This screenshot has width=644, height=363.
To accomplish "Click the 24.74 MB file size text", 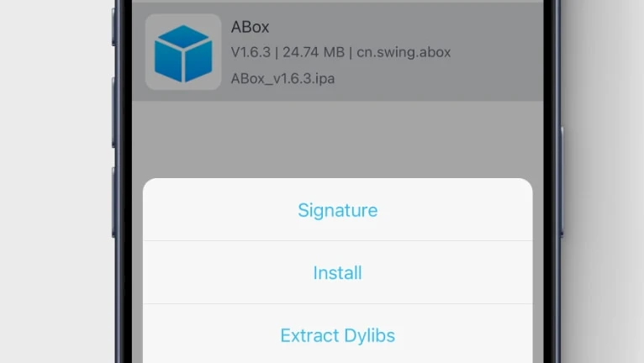I will [314, 52].
